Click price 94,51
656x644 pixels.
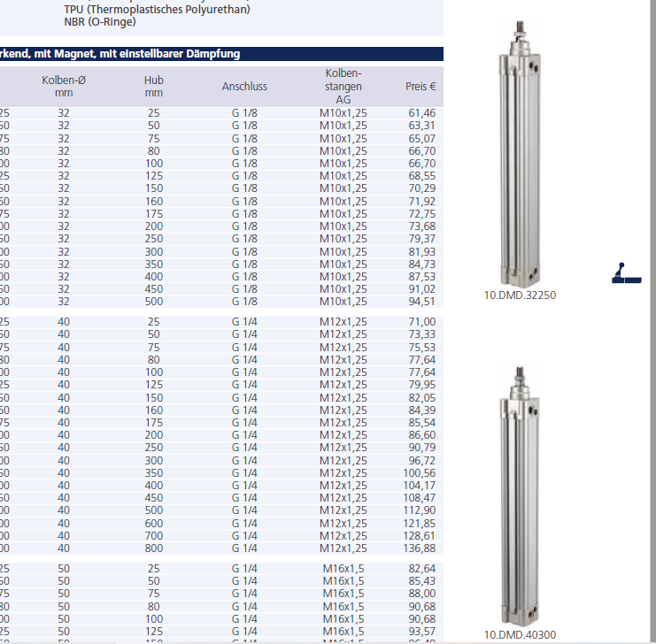421,302
